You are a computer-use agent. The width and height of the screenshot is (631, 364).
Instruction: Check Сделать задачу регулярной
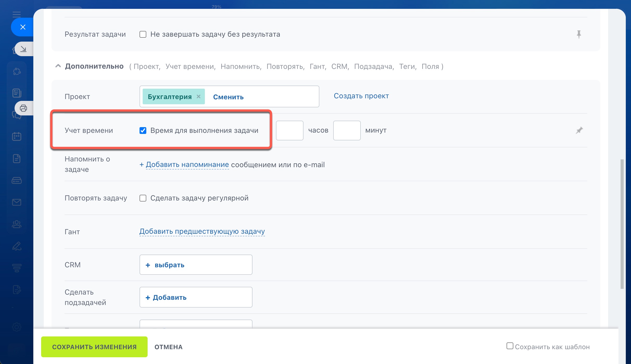tap(143, 198)
